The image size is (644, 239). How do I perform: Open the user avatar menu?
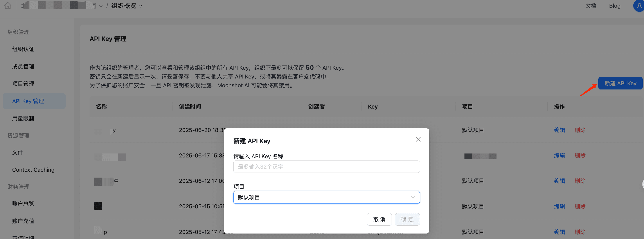click(639, 5)
